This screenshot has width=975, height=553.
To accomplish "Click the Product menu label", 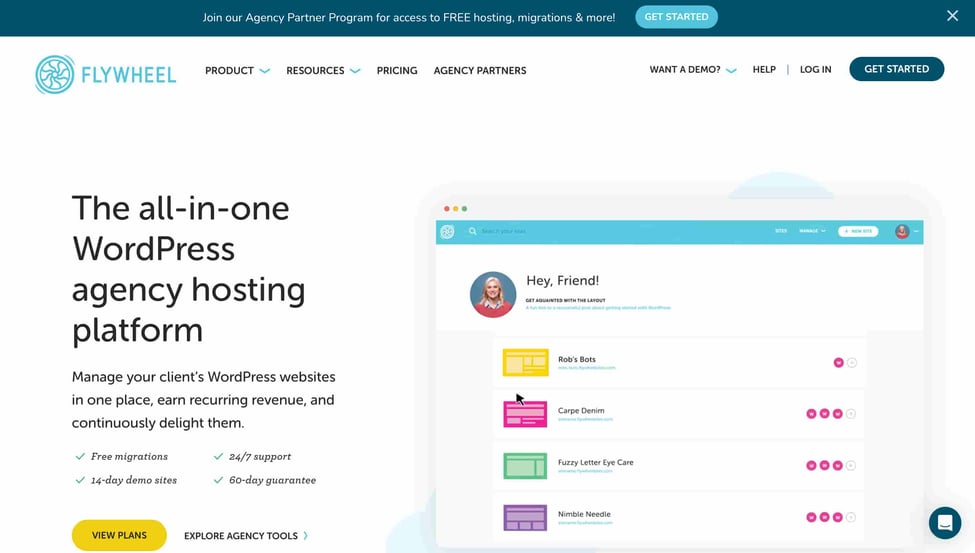I will tap(229, 70).
